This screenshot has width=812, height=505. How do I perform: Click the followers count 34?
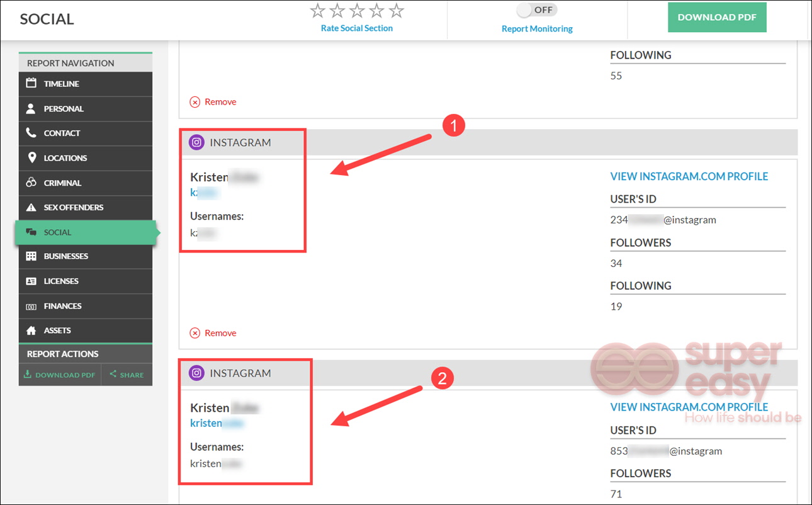coord(616,263)
